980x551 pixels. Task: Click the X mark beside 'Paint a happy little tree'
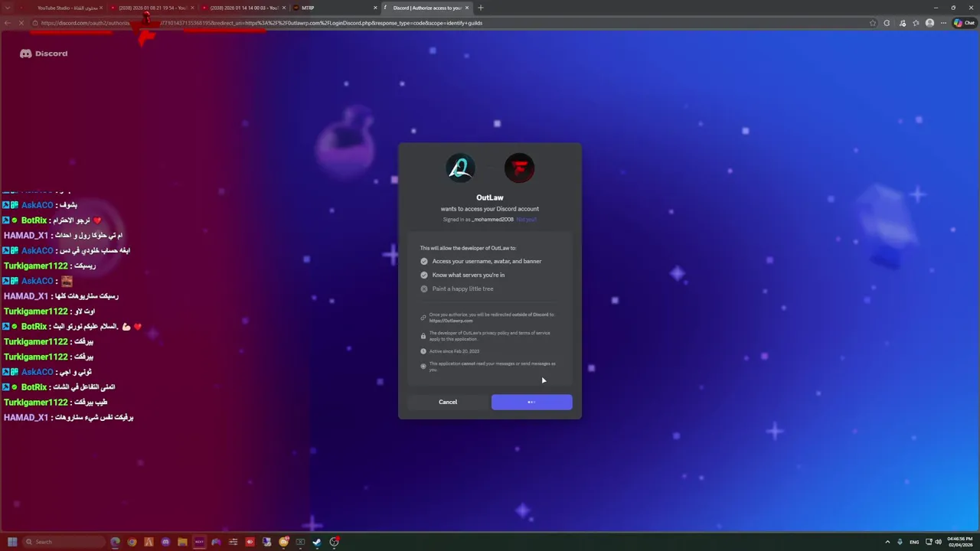[424, 289]
